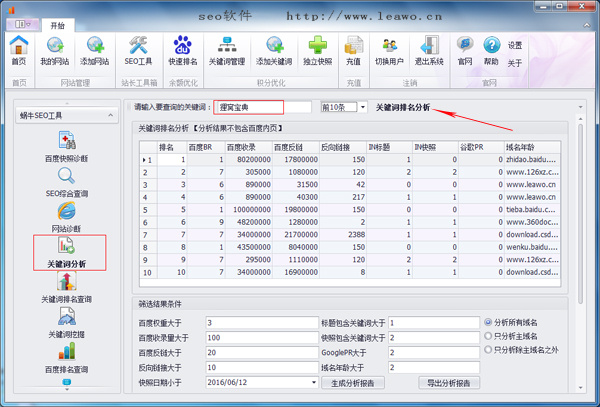
Task: Collapse the 蜗牛SEO工具 sidebar group
Action: [x=110, y=115]
